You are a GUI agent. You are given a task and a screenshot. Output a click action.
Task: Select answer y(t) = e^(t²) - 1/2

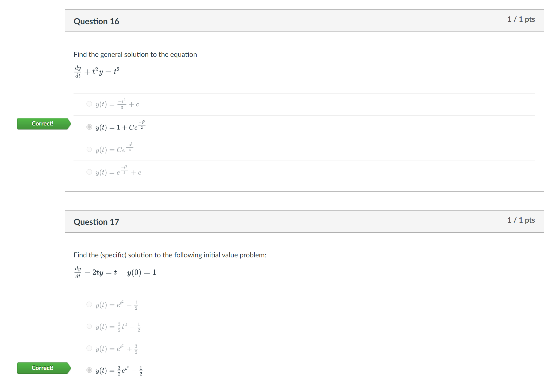pyautogui.click(x=89, y=304)
